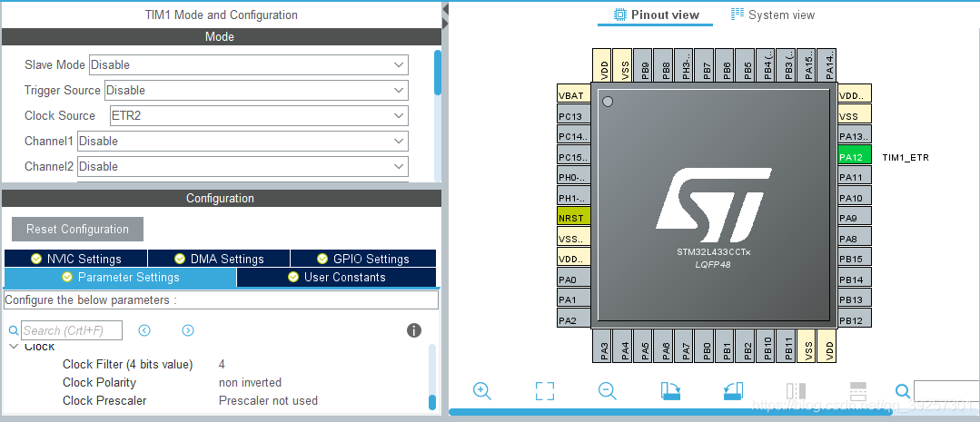This screenshot has height=422, width=980.
Task: Click the pinout horizontal scrollbar
Action: pos(668,412)
